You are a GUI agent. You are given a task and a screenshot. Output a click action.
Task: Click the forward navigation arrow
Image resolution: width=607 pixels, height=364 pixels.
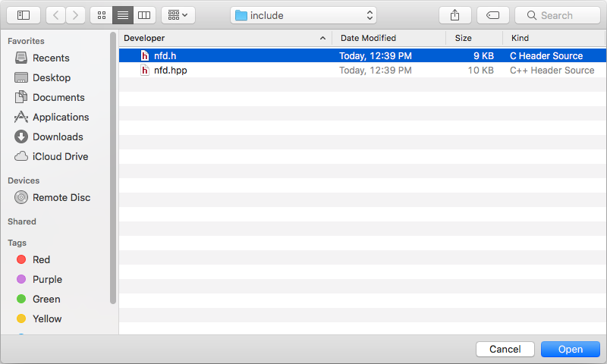[75, 15]
